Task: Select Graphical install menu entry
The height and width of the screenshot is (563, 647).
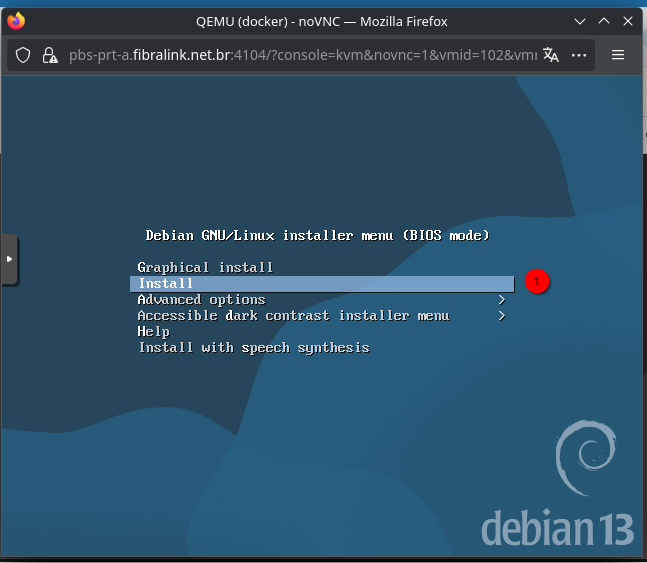Action: 205,268
